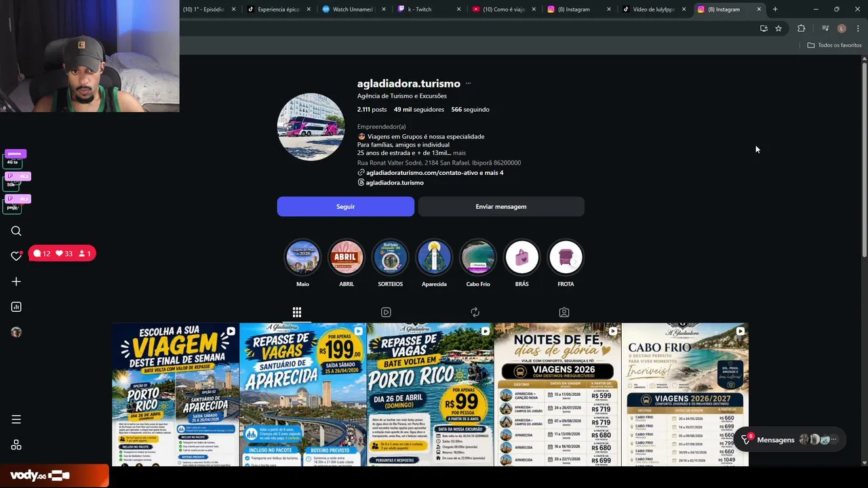Screen dimensions: 868x488
Task: Open the browser extensions puzzle icon
Action: (x=802, y=28)
